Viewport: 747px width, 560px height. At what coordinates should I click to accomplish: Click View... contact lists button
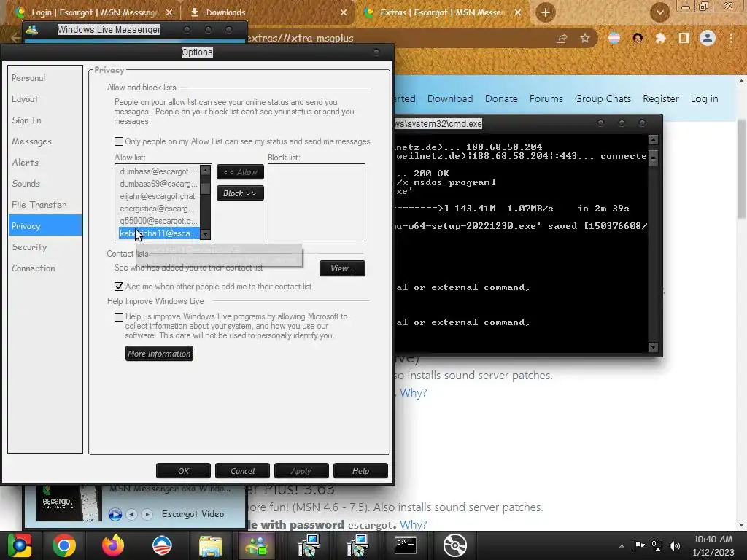343,268
